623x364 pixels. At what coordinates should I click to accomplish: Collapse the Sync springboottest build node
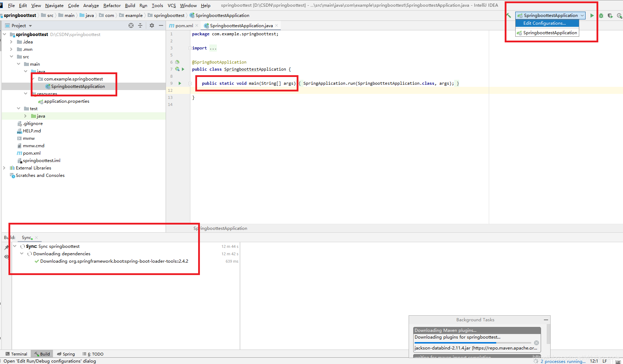coord(15,246)
